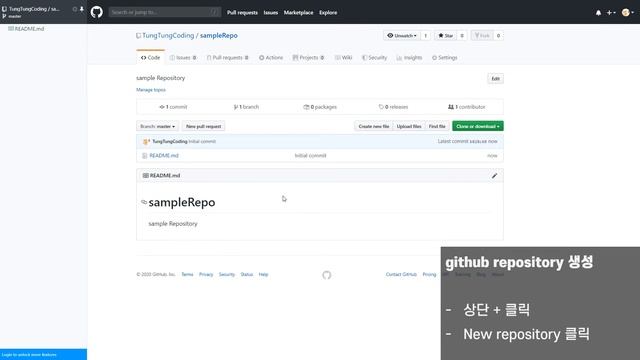
Task: Open the watchers count
Action: click(x=425, y=36)
